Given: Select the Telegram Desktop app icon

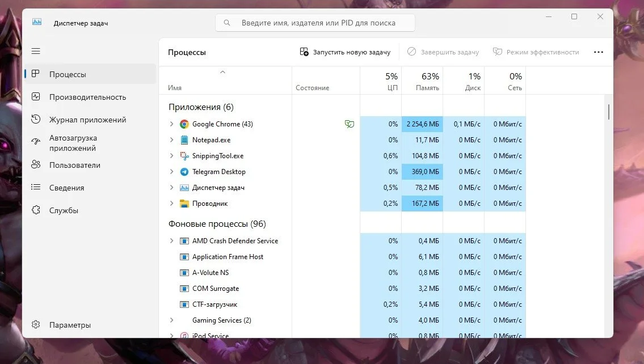Looking at the screenshot, I should (184, 172).
